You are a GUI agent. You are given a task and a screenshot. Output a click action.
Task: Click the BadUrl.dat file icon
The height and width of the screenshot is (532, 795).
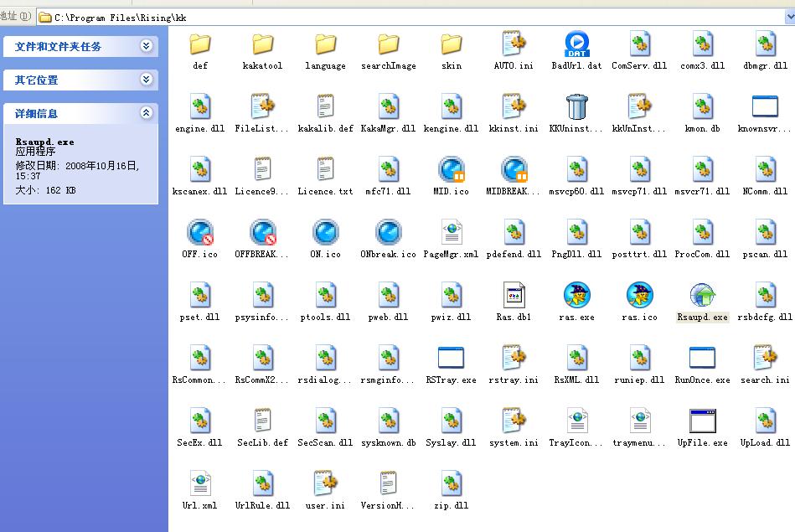pos(577,44)
